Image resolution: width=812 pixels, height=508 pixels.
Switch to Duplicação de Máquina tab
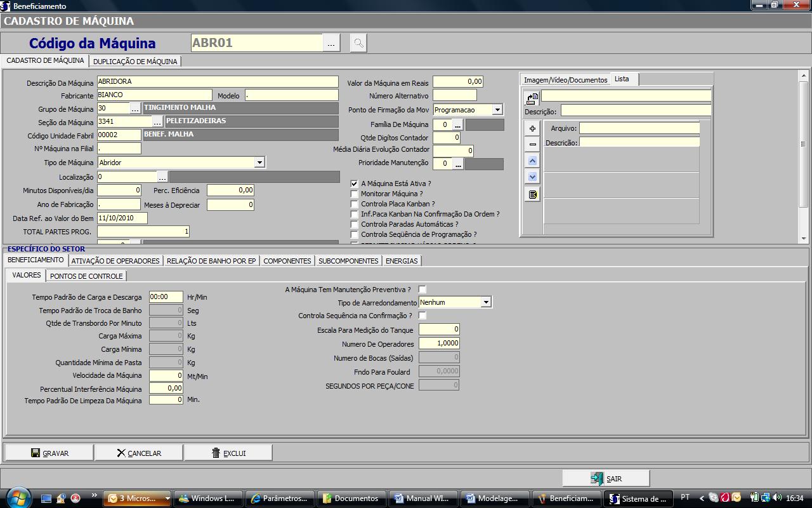coord(135,62)
